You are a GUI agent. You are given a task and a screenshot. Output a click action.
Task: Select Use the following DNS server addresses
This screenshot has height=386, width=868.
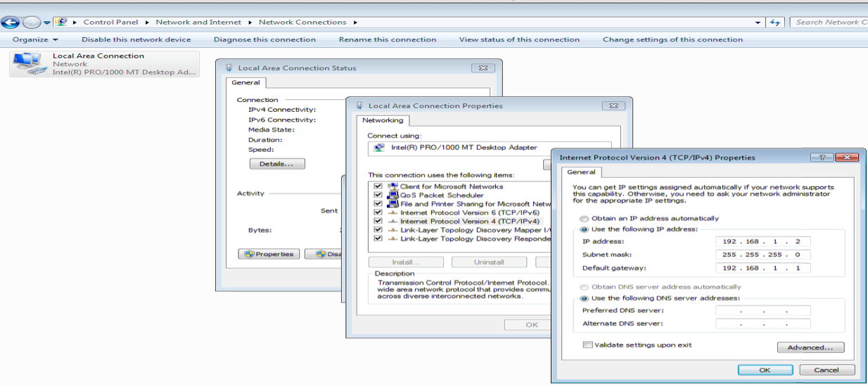584,298
